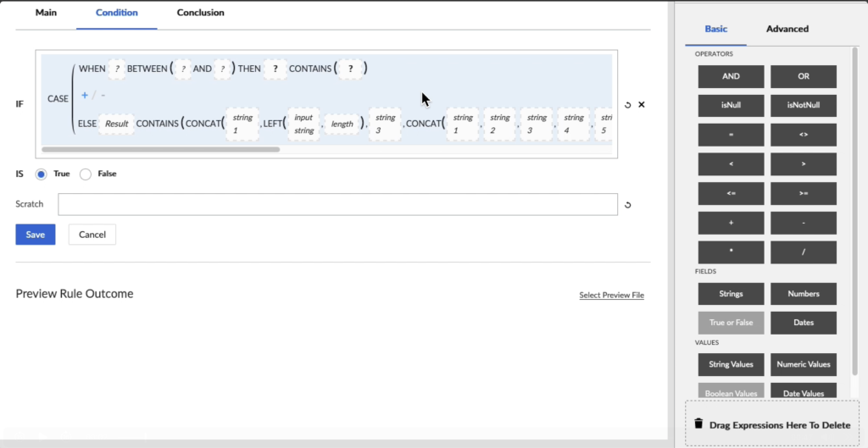
Task: Switch to the Advanced panel tab
Action: pos(787,29)
